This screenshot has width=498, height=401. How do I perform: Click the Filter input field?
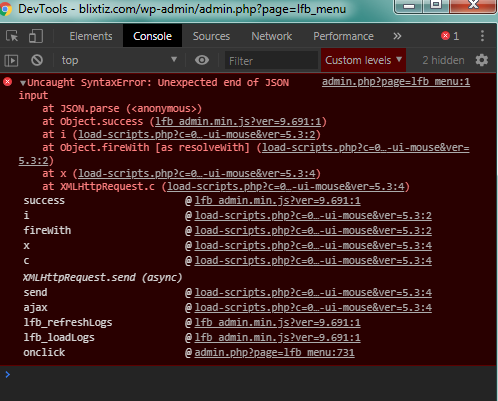(x=271, y=61)
